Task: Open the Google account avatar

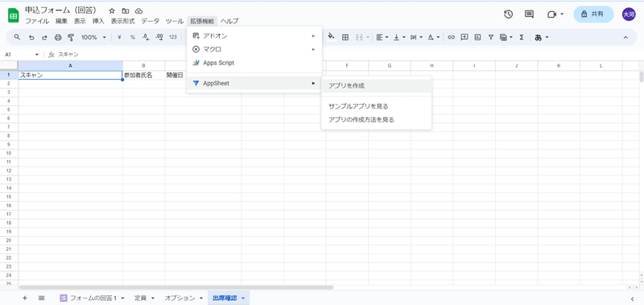Action: coord(629,14)
